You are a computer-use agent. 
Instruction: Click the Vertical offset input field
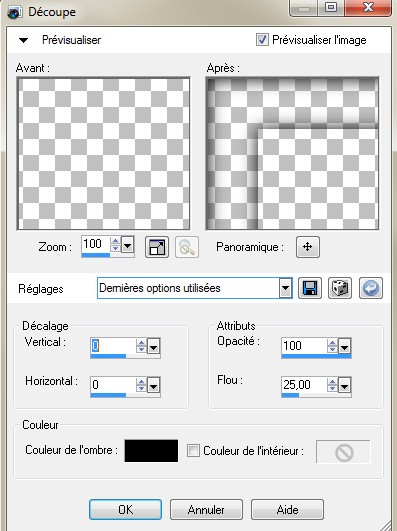[x=113, y=346]
